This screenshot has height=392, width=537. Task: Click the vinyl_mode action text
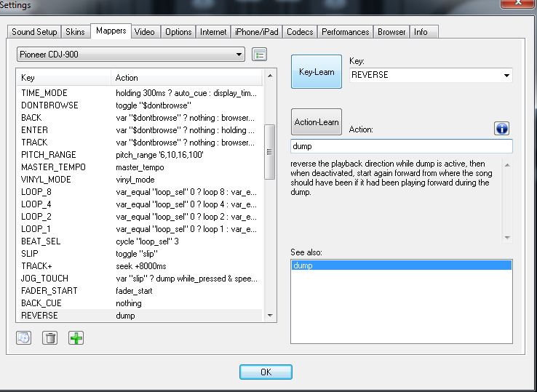pyautogui.click(x=135, y=180)
